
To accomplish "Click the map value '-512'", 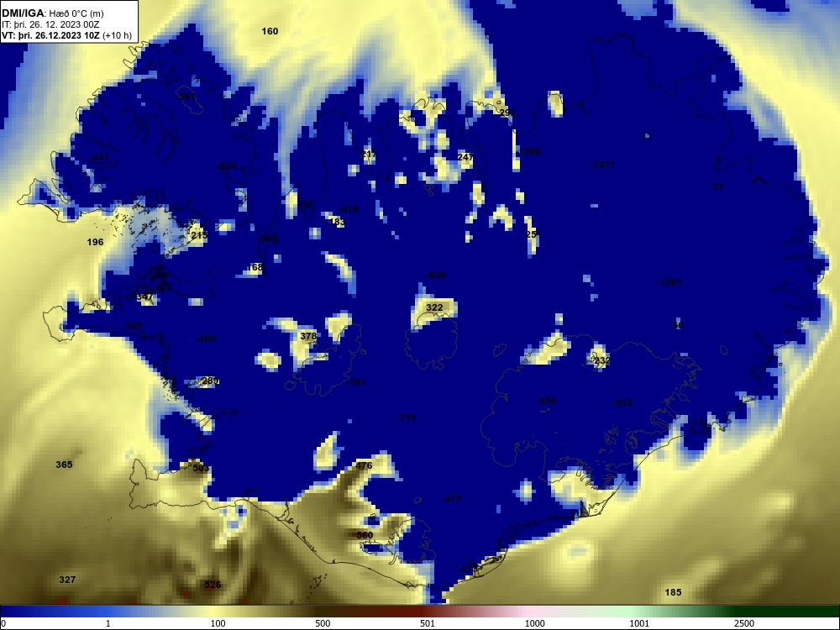I will pos(623,402).
